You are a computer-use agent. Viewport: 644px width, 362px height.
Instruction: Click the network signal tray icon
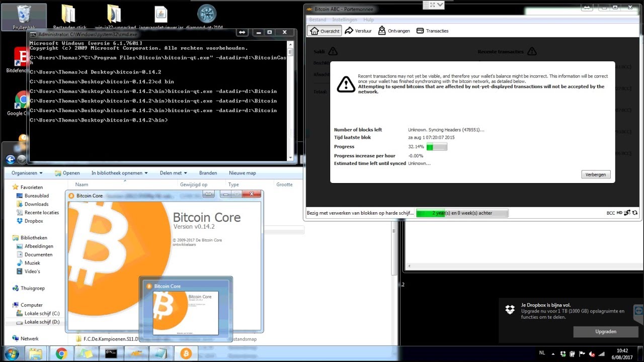tap(602, 354)
